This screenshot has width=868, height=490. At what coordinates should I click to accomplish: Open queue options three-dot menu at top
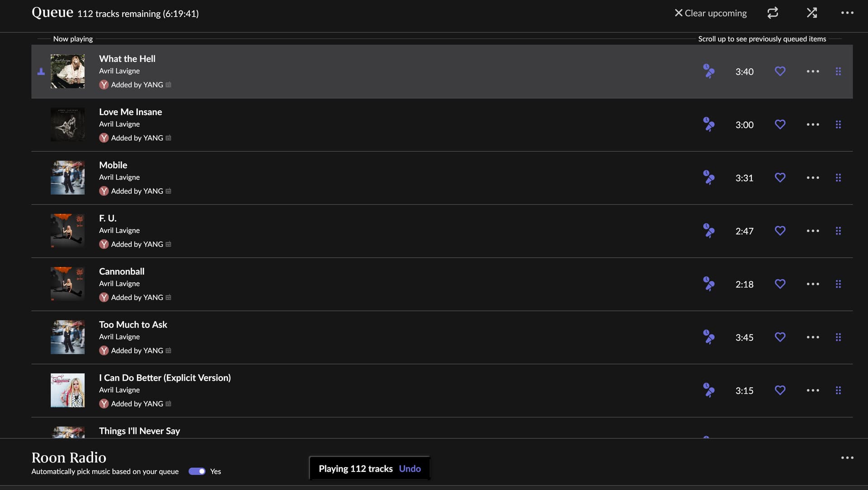[847, 13]
